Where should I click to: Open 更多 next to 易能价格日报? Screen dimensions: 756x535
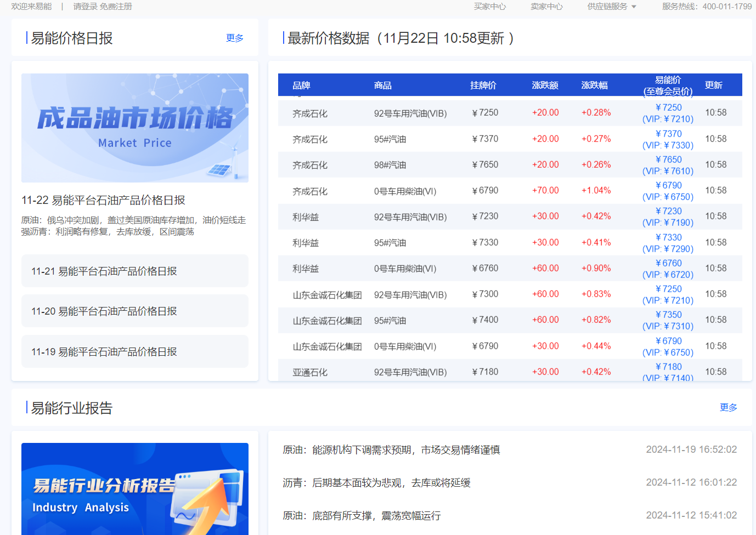point(235,38)
